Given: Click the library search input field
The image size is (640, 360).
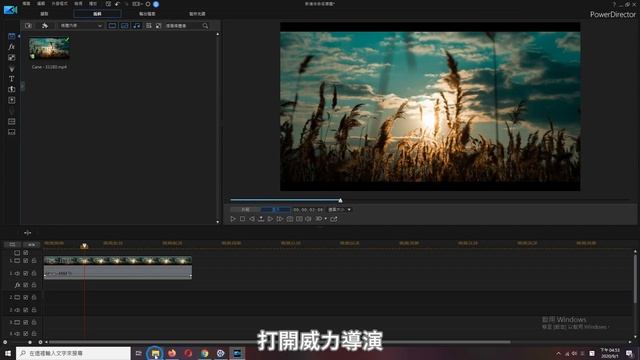Looking at the screenshot, I should pyautogui.click(x=183, y=26).
